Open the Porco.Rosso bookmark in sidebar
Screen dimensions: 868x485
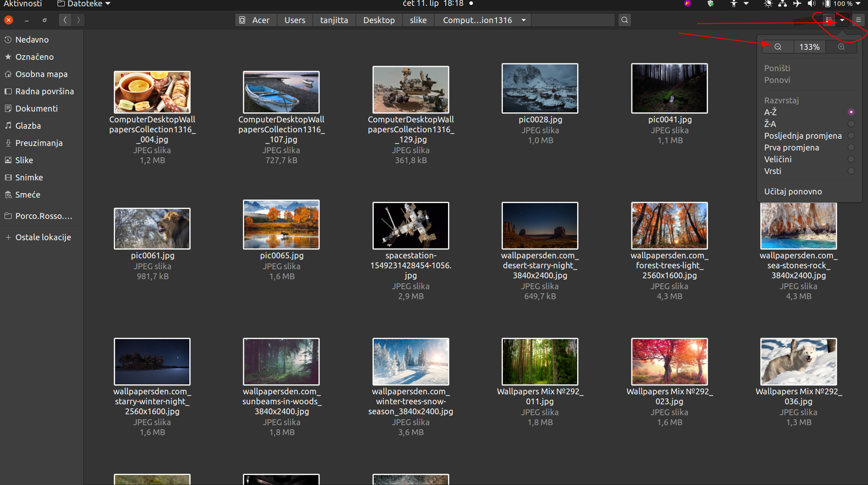point(42,216)
